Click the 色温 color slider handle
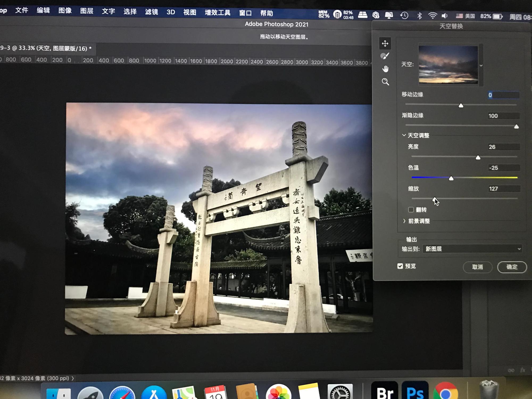This screenshot has height=399, width=532. [451, 178]
